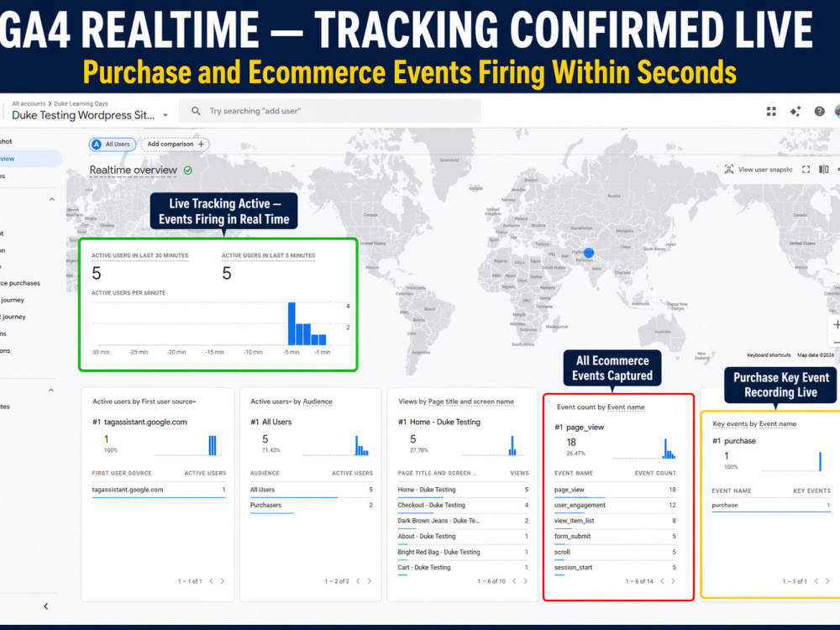This screenshot has height=630, width=840.
Task: Click the search field 'Try searching add user'
Action: click(x=329, y=111)
